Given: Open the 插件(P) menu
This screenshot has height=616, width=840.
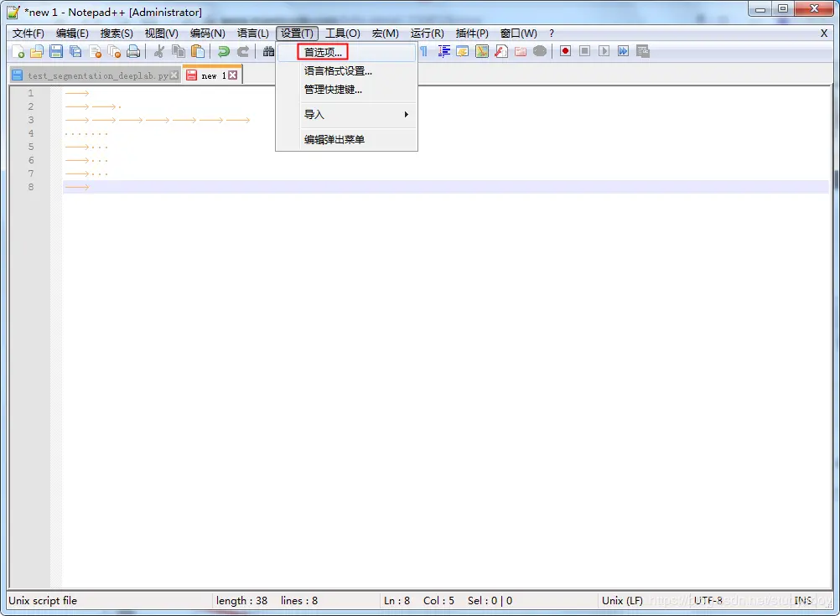Looking at the screenshot, I should pos(472,34).
